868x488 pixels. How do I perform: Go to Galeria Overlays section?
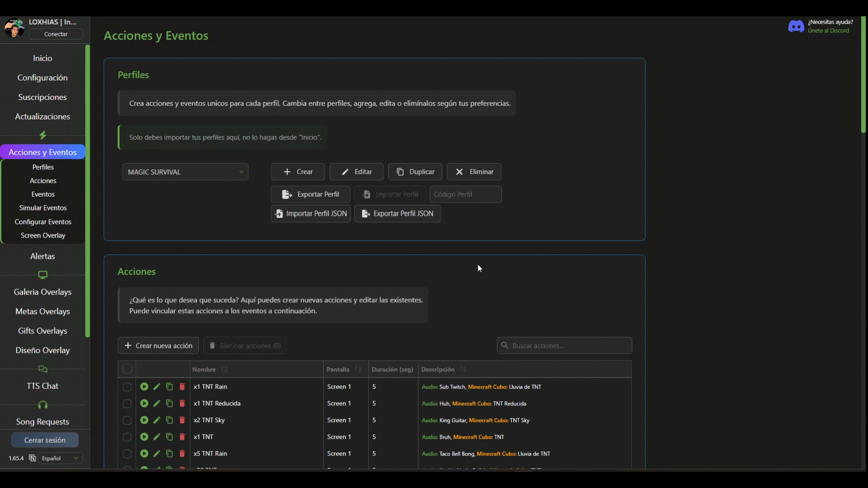click(x=42, y=292)
